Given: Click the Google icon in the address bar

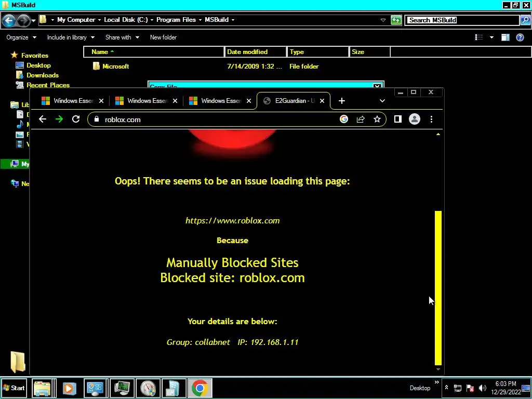Looking at the screenshot, I should coord(344,119).
